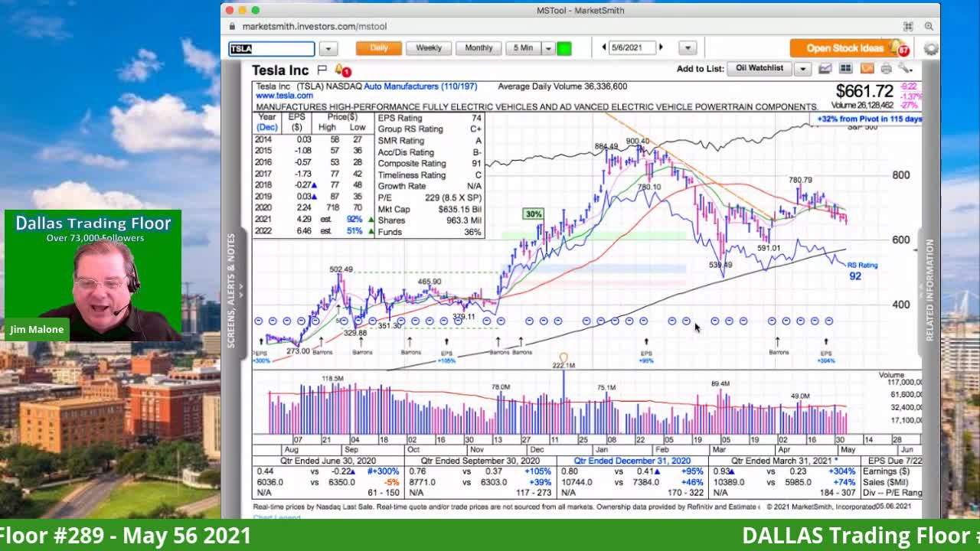Screen dimensions: 980x551
Task: Click the EPS +105% earnings marker
Action: pos(446,356)
